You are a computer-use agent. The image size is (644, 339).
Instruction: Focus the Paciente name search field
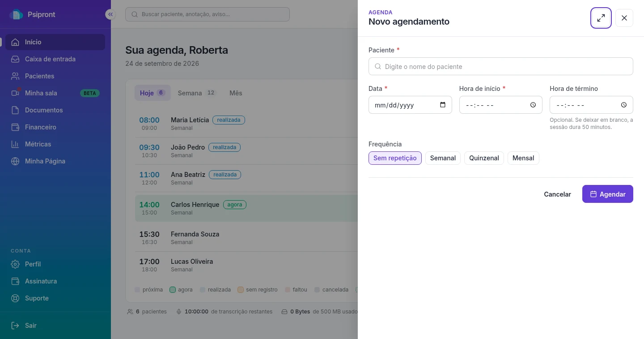(x=500, y=66)
